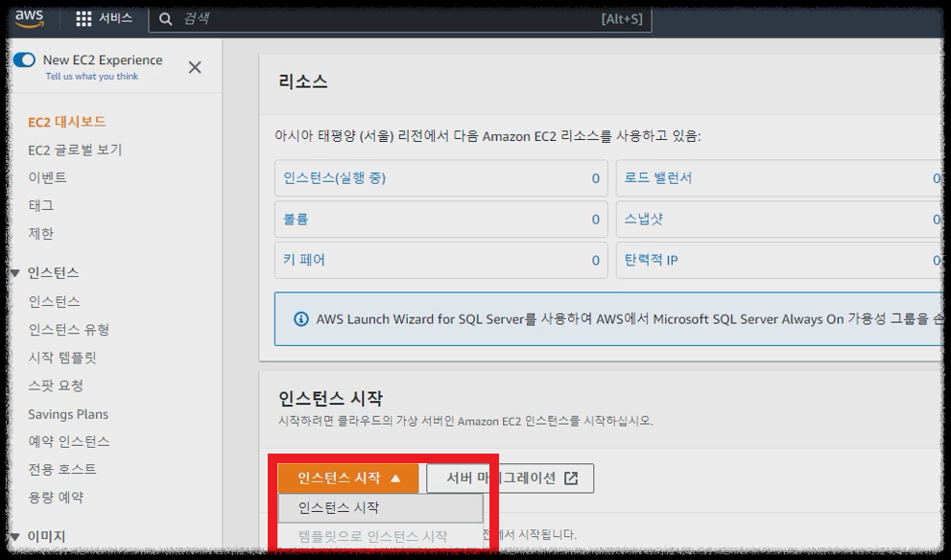951x560 pixels.
Task: Open 태그 in sidebar
Action: pos(40,205)
